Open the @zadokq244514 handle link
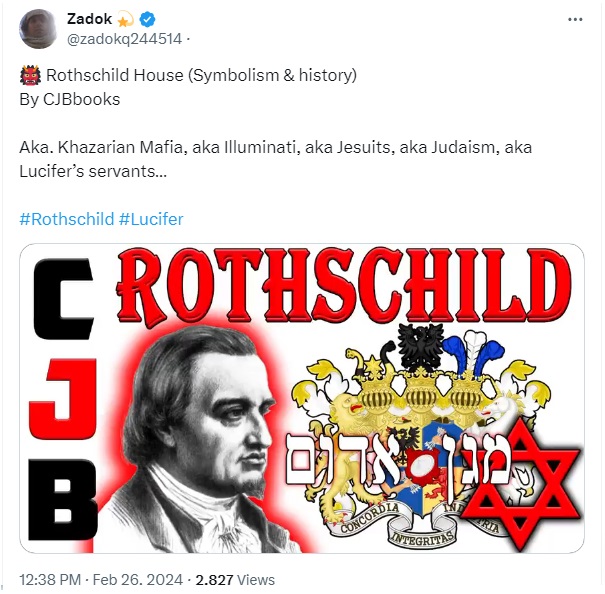 pyautogui.click(x=124, y=39)
